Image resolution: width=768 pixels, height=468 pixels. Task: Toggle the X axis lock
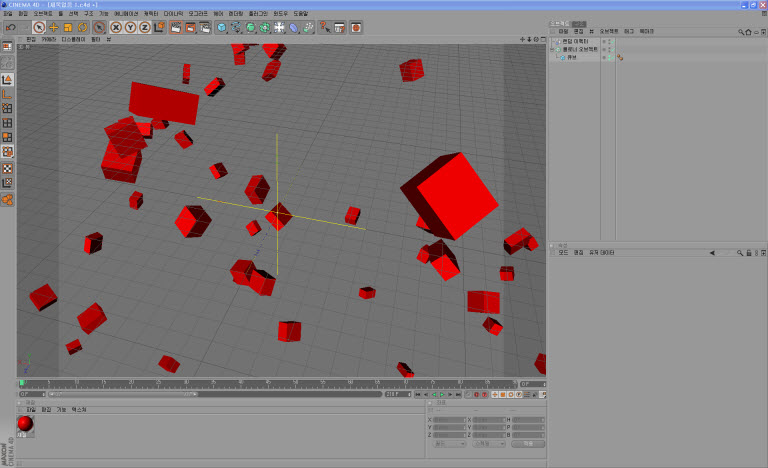116,27
